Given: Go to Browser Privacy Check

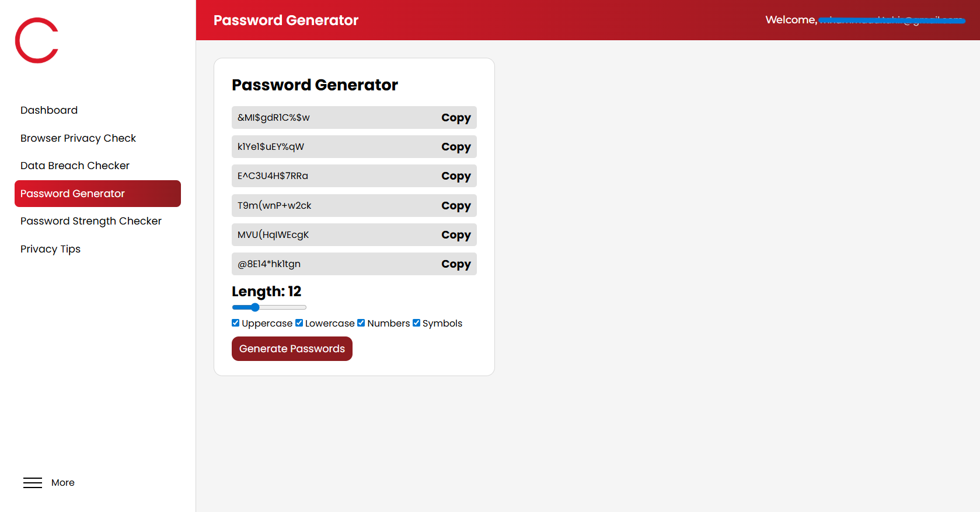Looking at the screenshot, I should 78,138.
